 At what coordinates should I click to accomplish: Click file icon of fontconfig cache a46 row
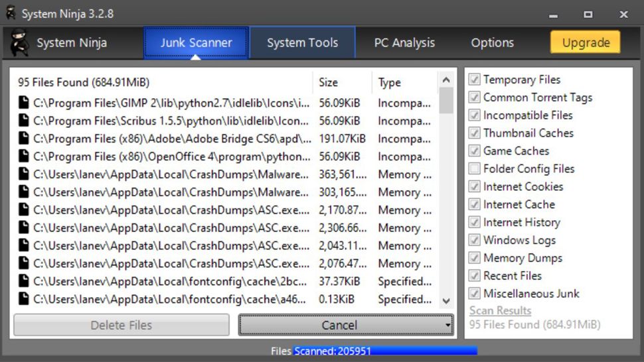tap(24, 299)
